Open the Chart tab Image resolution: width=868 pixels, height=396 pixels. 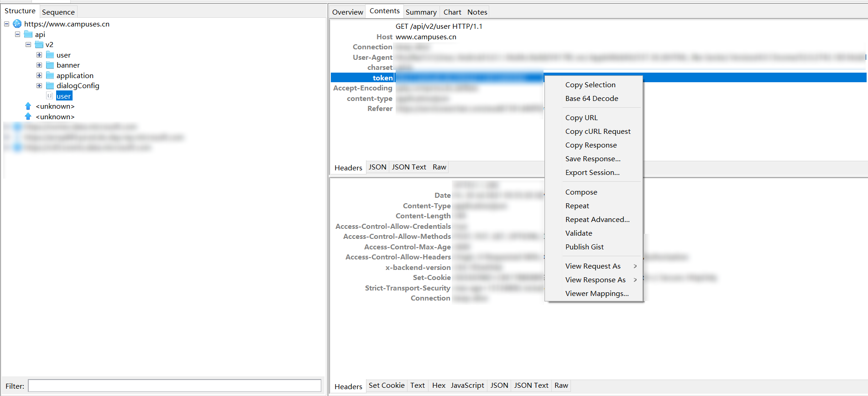pyautogui.click(x=452, y=12)
